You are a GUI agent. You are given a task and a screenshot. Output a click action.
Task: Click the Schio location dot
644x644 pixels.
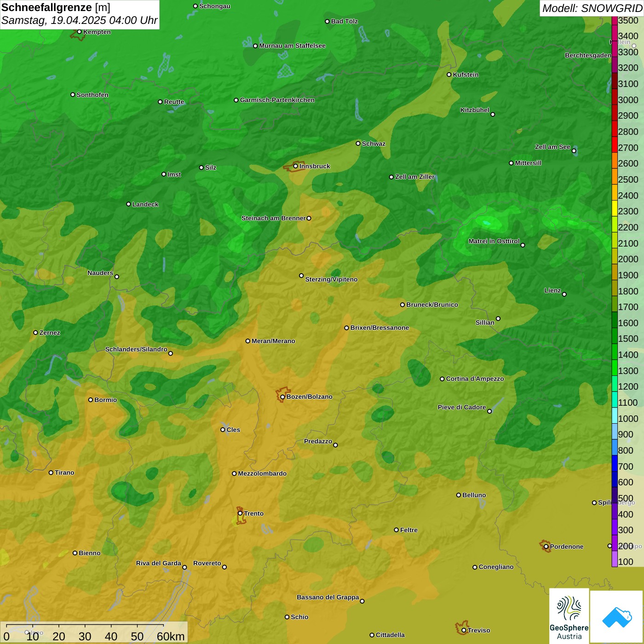tap(287, 617)
